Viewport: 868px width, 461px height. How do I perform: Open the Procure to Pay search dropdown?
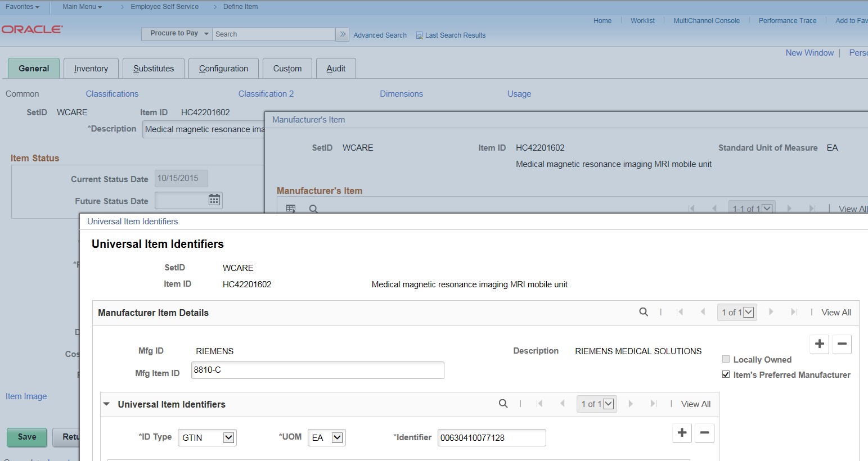tap(177, 34)
